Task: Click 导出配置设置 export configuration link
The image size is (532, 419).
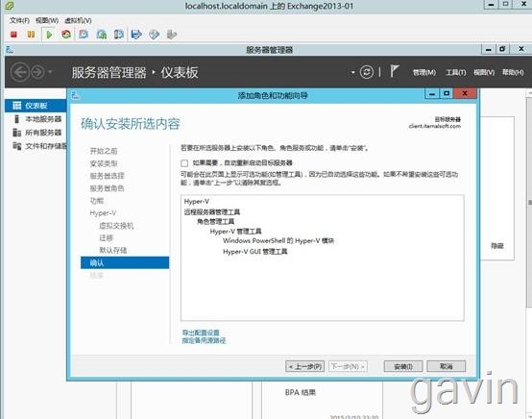Action: pyautogui.click(x=201, y=333)
